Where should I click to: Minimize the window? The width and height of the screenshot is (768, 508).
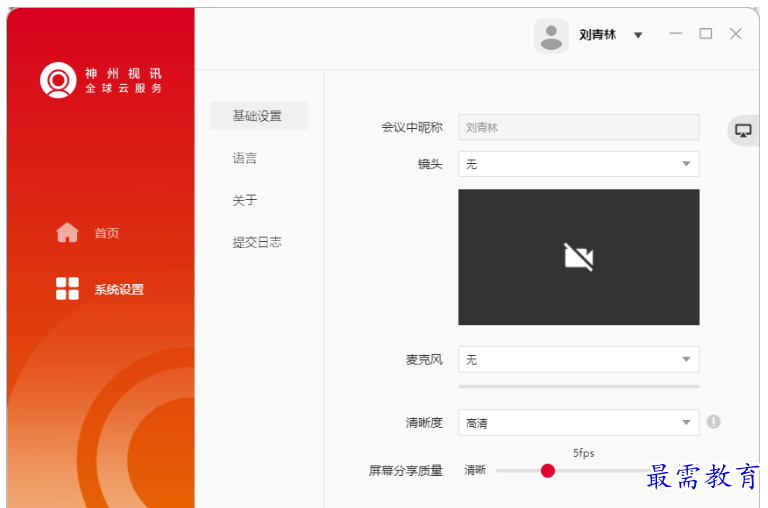point(675,34)
